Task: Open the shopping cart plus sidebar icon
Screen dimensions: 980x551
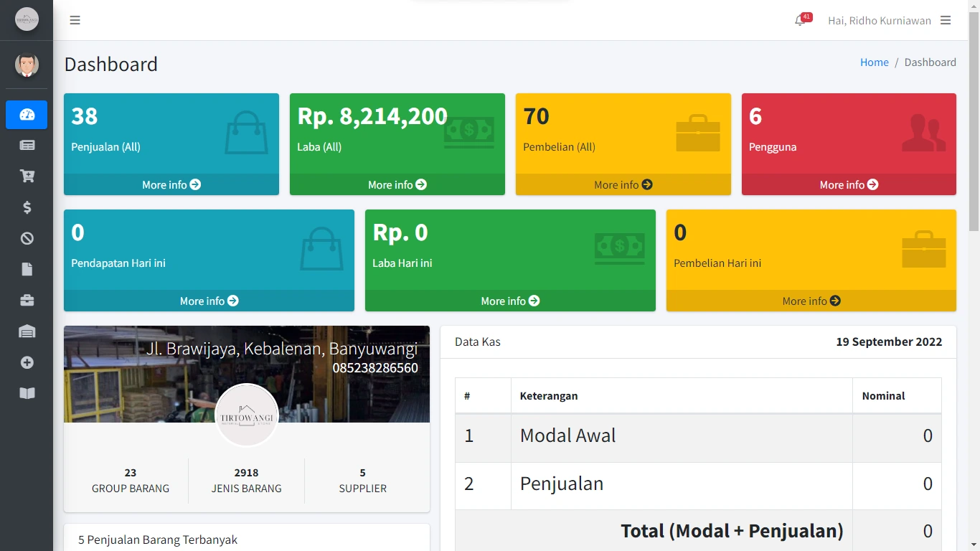Action: 27,176
